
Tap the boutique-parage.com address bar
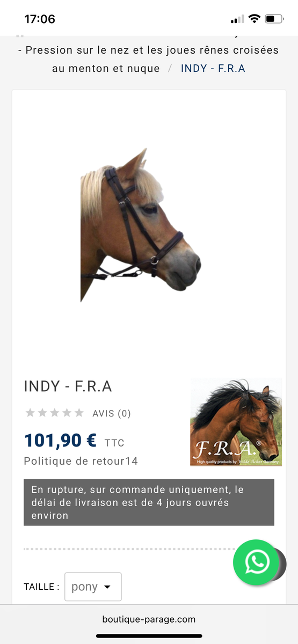[149, 619]
